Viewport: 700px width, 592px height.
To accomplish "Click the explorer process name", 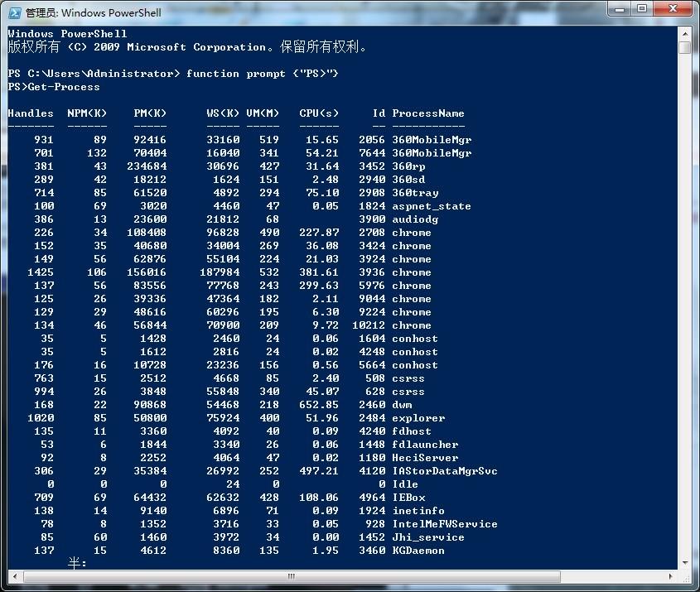I will pyautogui.click(x=418, y=418).
